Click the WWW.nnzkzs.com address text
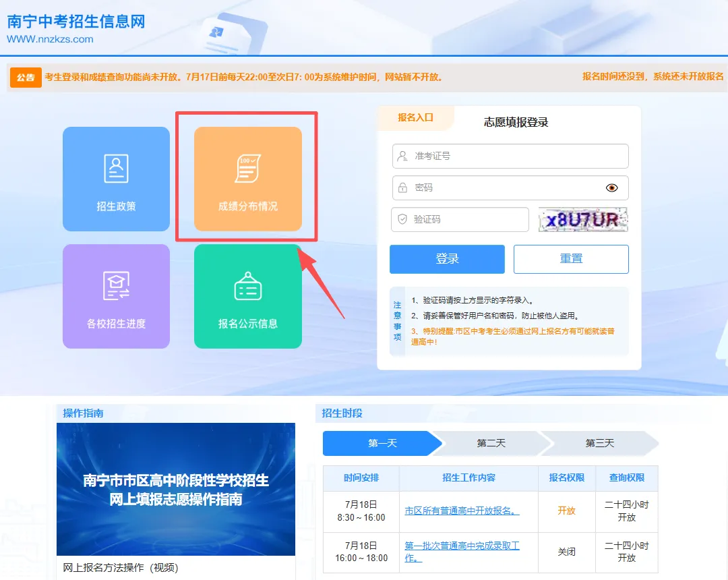The image size is (728, 580). (x=50, y=39)
